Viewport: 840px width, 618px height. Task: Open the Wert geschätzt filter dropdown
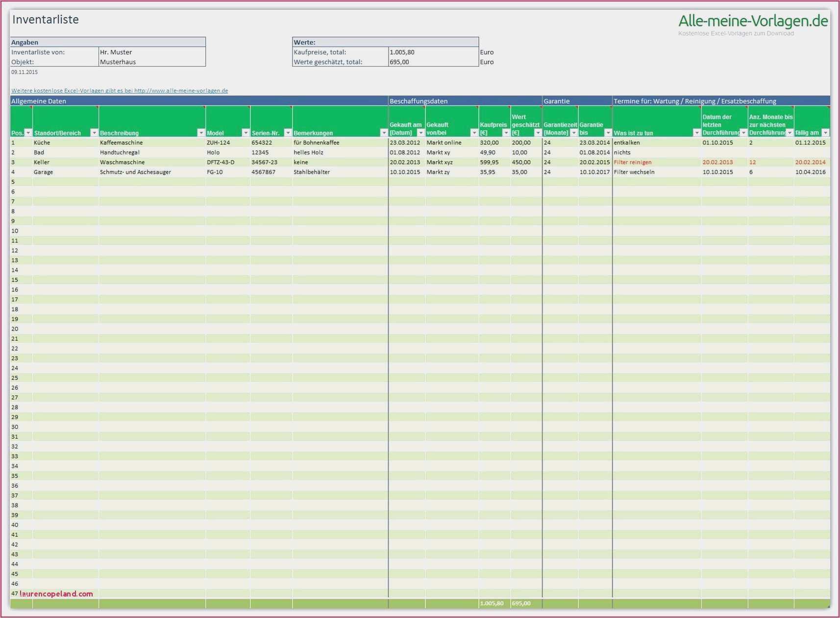point(538,133)
